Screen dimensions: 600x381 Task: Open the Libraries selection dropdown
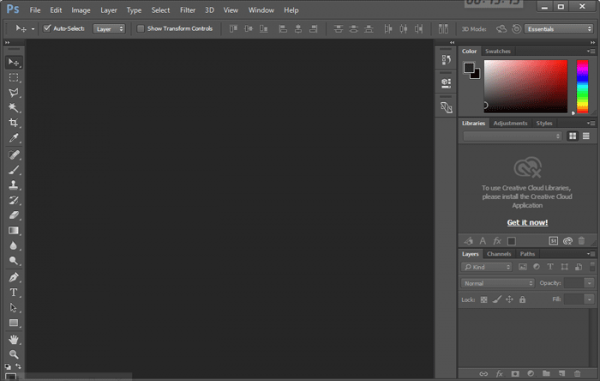coord(512,136)
